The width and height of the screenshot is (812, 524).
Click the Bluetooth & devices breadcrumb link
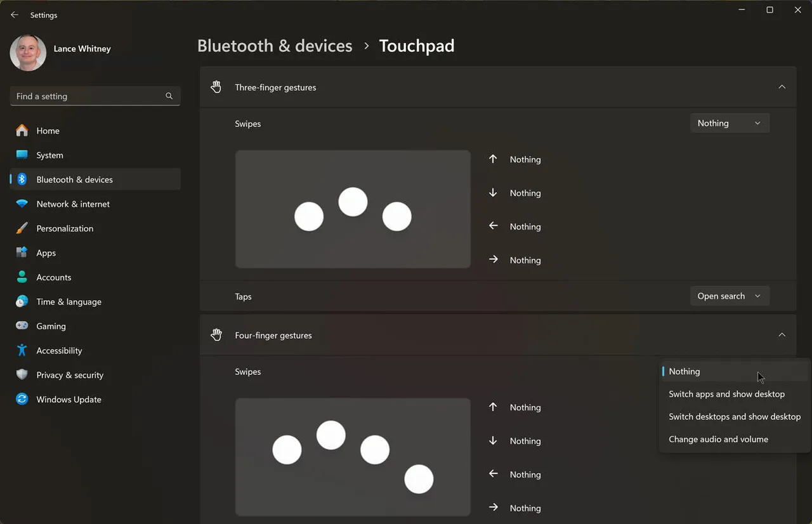(275, 45)
